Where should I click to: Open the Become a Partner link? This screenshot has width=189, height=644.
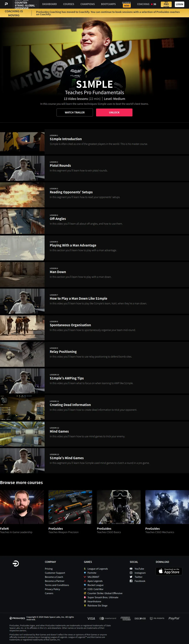point(54,581)
